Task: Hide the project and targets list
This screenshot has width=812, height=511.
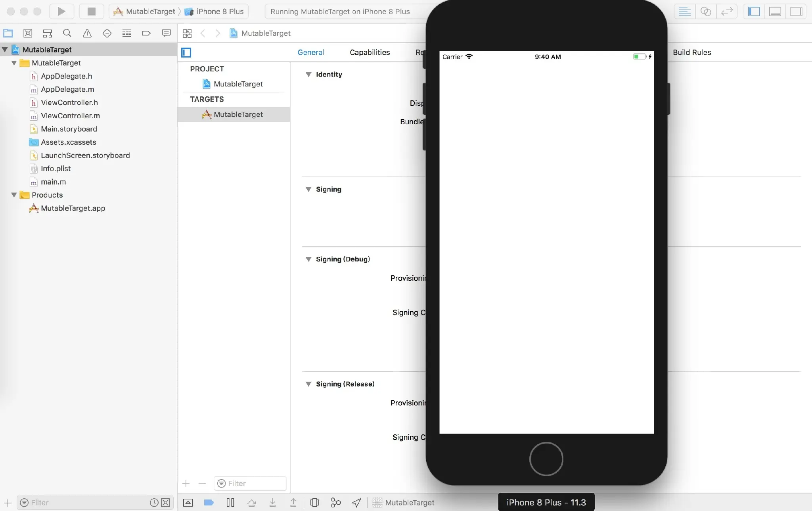Action: 186,52
